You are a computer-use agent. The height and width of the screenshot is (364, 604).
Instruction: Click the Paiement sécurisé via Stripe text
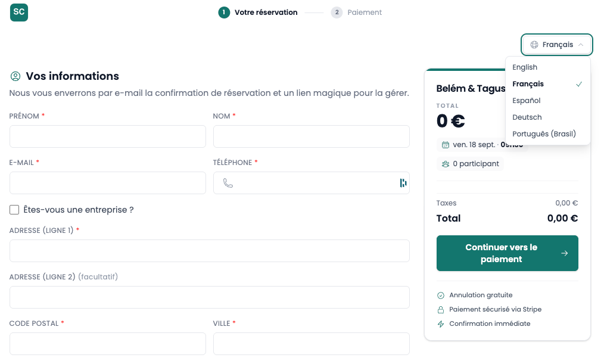pyautogui.click(x=496, y=309)
